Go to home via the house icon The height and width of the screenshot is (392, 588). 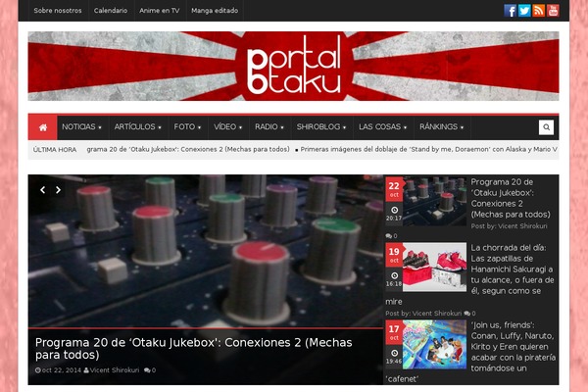pyautogui.click(x=43, y=127)
